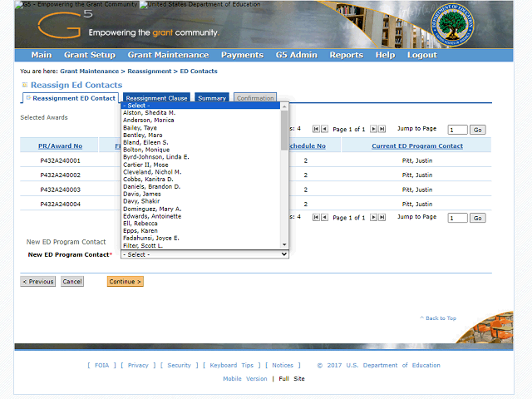
Task: Click top last-page pagination icon
Action: tap(382, 129)
